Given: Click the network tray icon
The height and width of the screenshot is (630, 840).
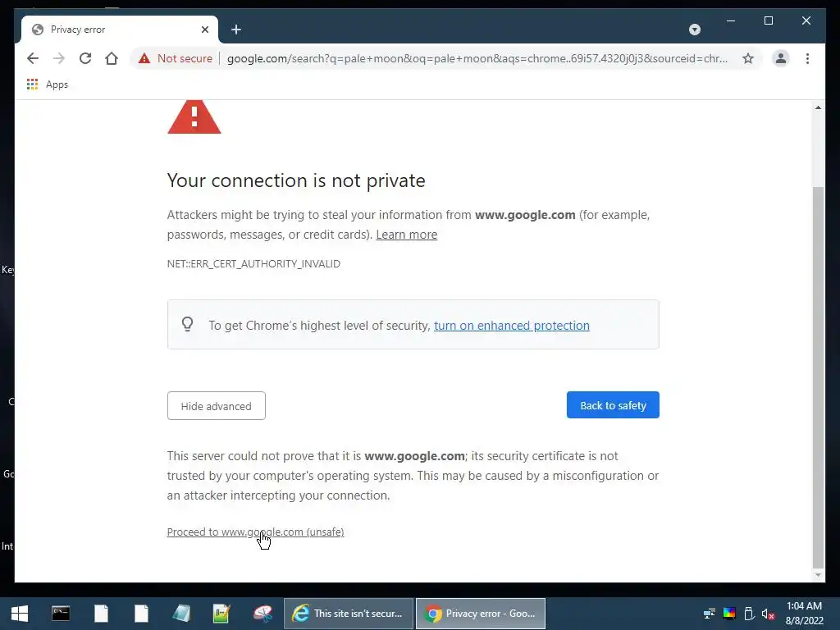Looking at the screenshot, I should (x=710, y=614).
